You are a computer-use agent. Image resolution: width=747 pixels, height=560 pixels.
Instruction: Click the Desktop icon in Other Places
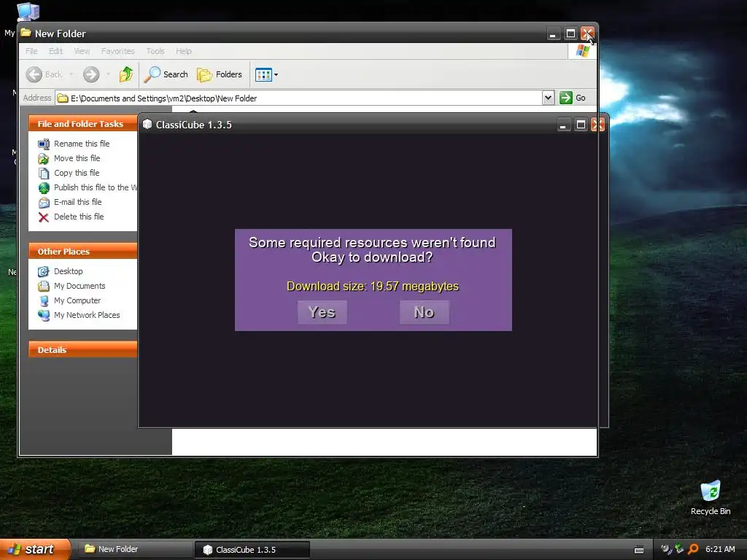point(43,271)
